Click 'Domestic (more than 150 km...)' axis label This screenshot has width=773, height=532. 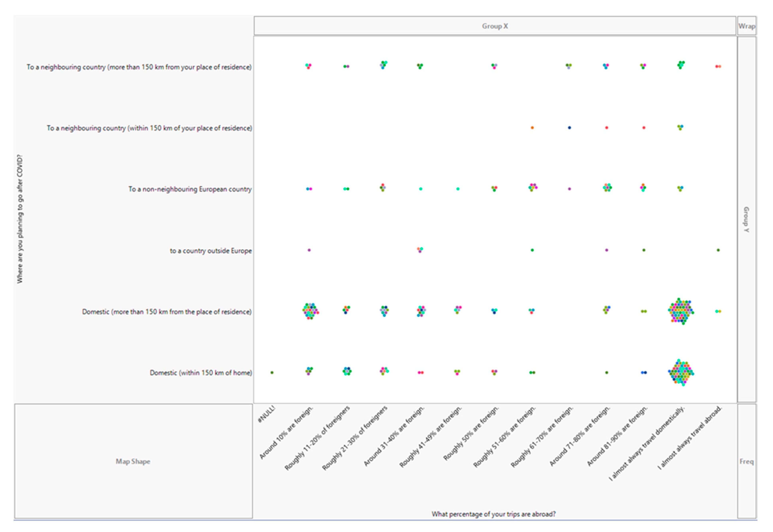(167, 312)
